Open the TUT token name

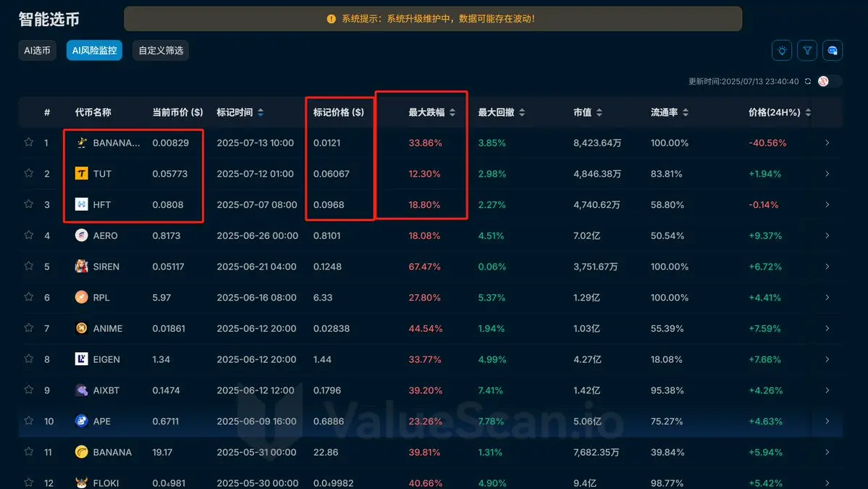coord(102,174)
